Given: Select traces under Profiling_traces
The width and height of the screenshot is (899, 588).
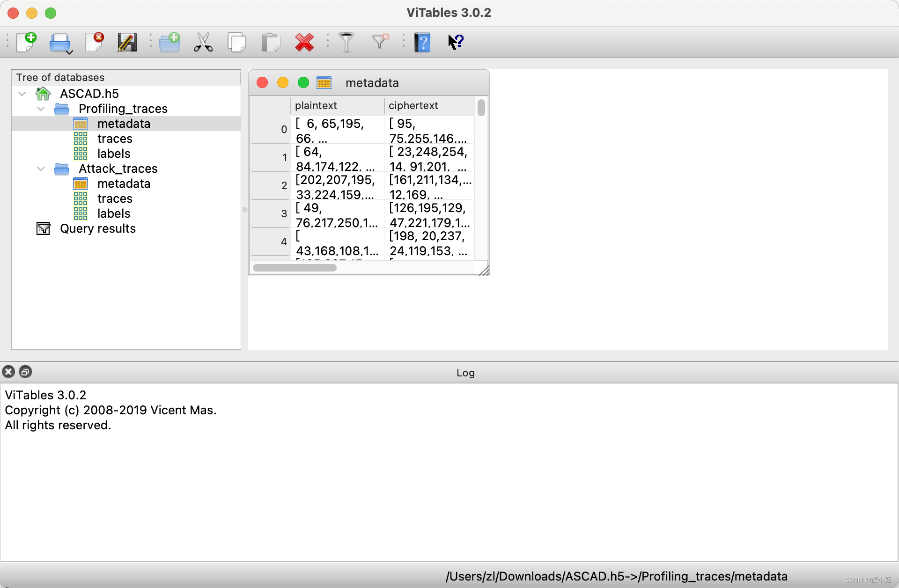Looking at the screenshot, I should point(115,139).
